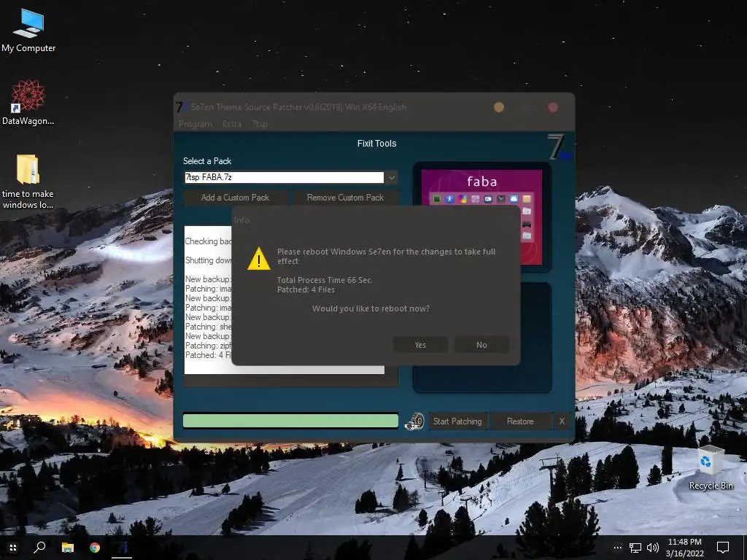Show hidden system tray icons
This screenshot has height=560, width=747.
click(x=617, y=548)
